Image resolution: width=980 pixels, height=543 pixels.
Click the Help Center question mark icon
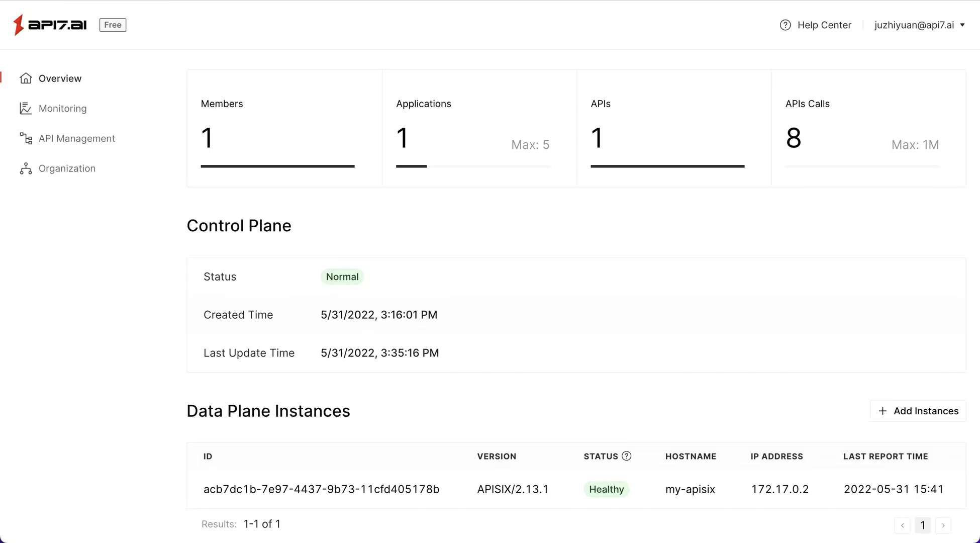[785, 25]
